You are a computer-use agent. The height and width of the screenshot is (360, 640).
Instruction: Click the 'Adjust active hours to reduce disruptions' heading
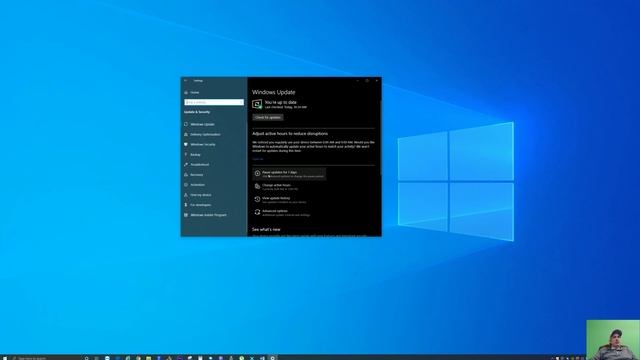(290, 134)
